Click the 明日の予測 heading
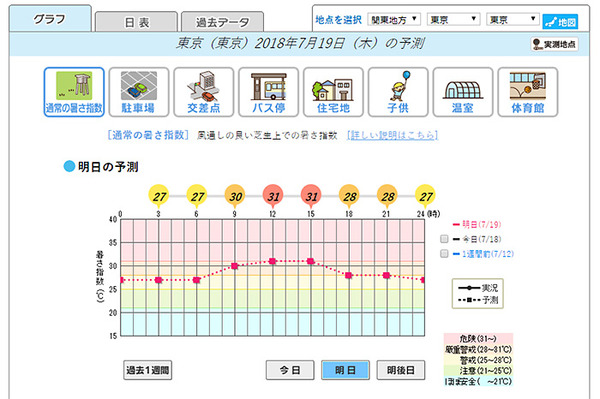Viewport: 600px width, 399px height. pyautogui.click(x=108, y=167)
